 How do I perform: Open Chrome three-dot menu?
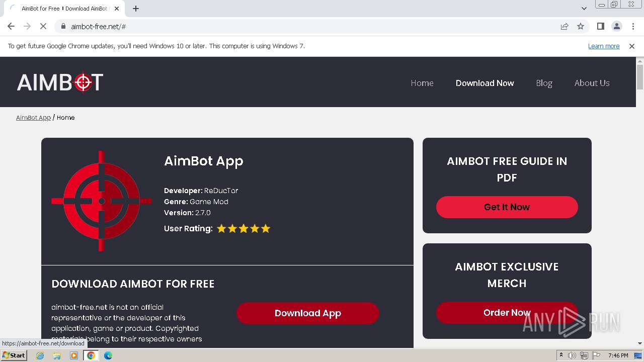pyautogui.click(x=633, y=26)
